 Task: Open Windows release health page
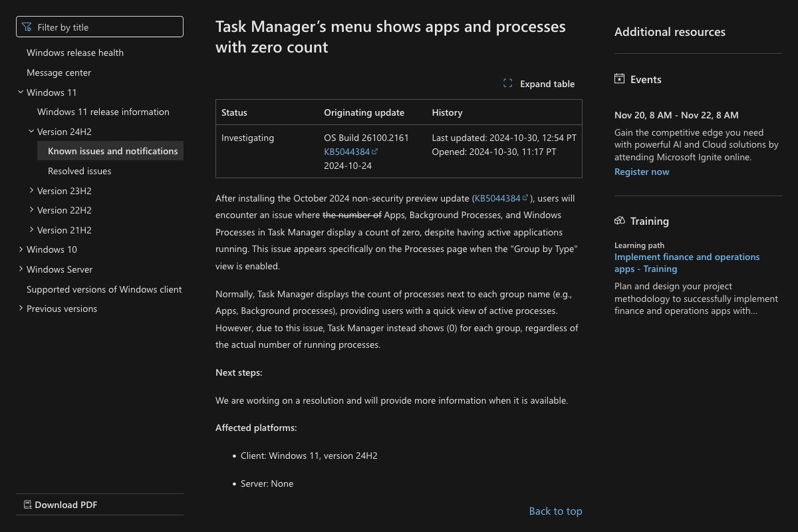coord(75,53)
